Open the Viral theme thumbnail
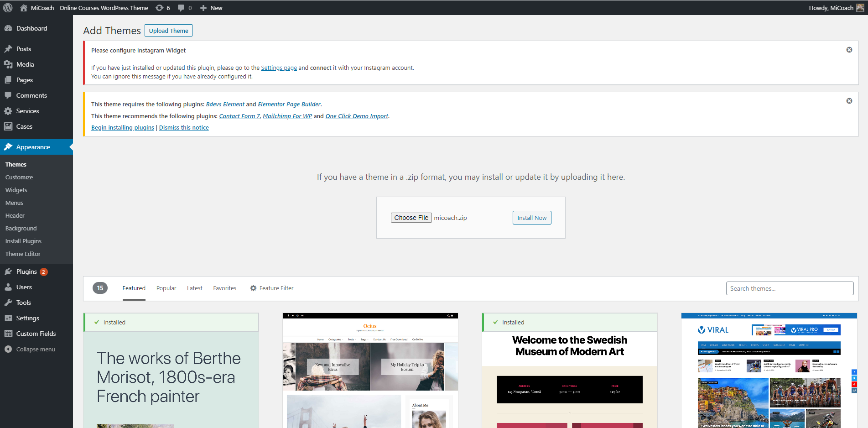This screenshot has width=868, height=428. click(x=769, y=371)
